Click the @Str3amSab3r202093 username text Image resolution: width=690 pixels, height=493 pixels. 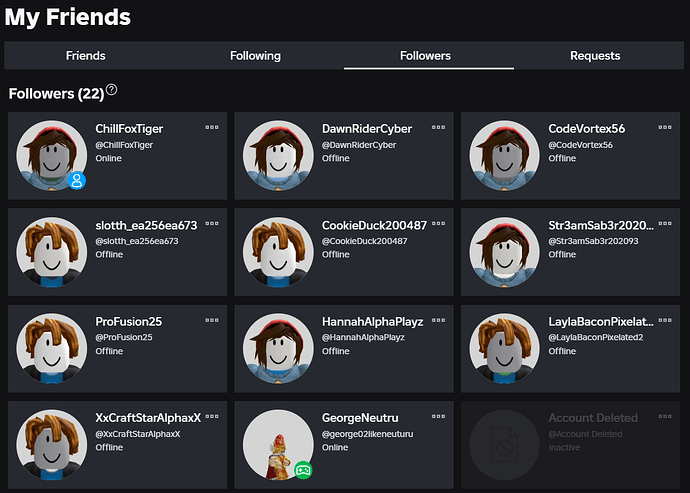point(593,241)
